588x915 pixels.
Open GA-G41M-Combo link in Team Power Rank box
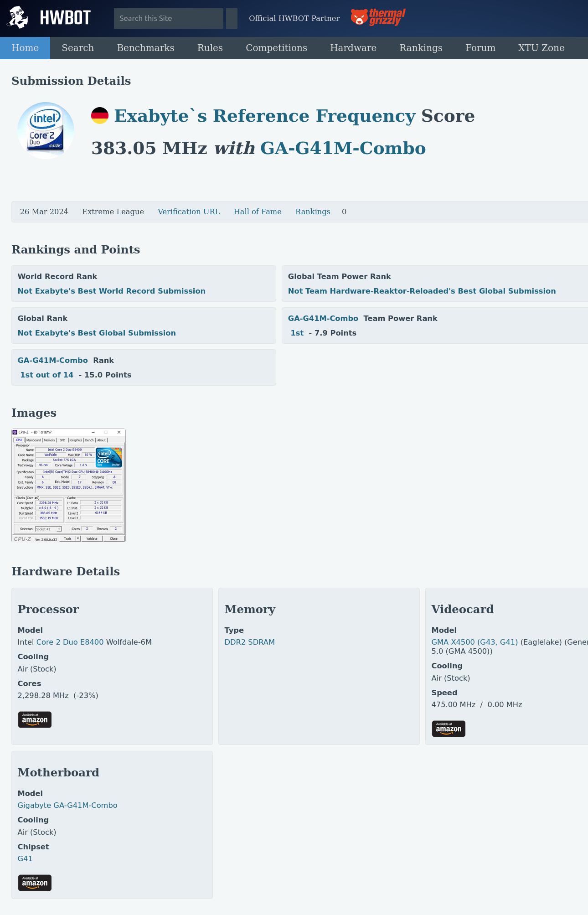coord(323,318)
